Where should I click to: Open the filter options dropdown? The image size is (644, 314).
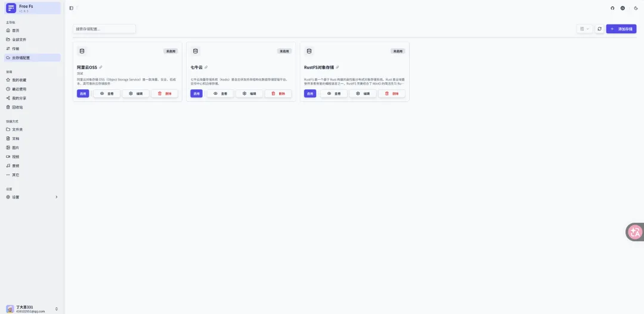coord(585,29)
